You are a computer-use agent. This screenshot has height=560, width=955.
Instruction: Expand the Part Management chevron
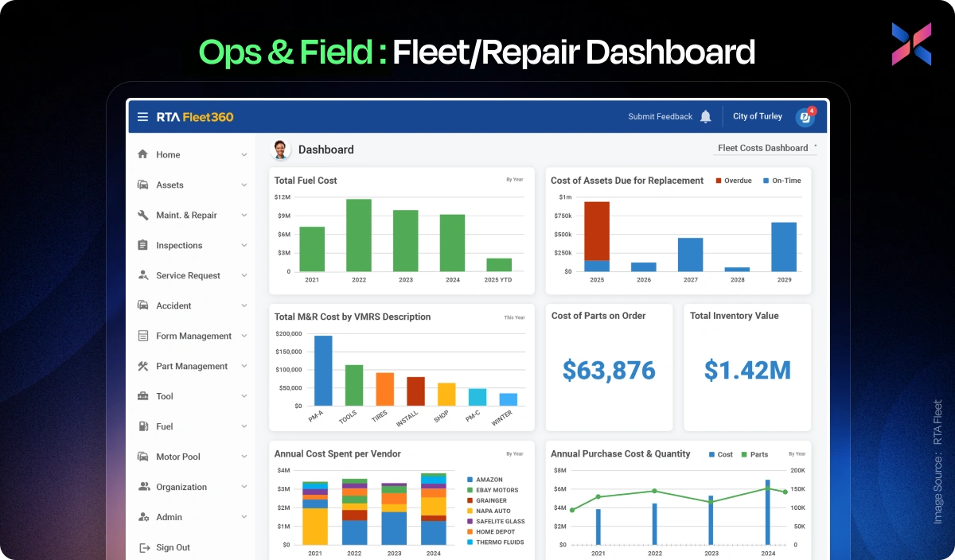point(244,367)
